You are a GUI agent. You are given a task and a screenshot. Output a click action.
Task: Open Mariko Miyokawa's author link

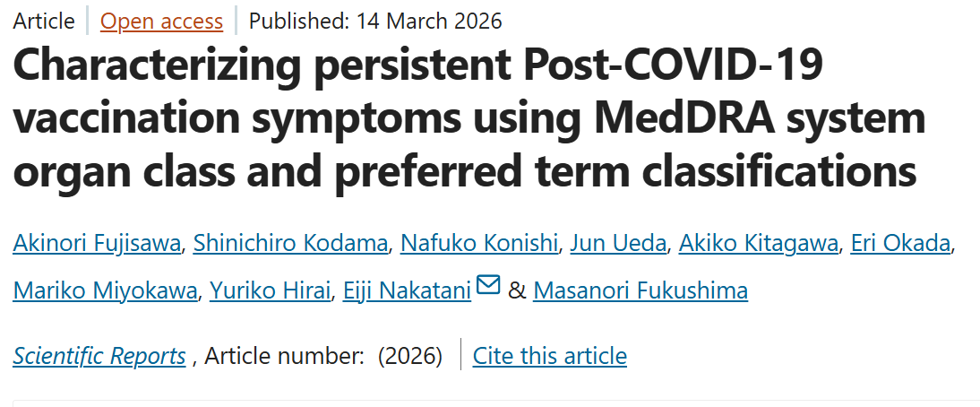click(105, 290)
